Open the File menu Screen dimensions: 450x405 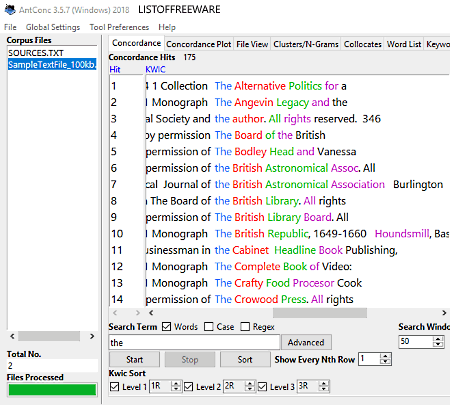10,27
